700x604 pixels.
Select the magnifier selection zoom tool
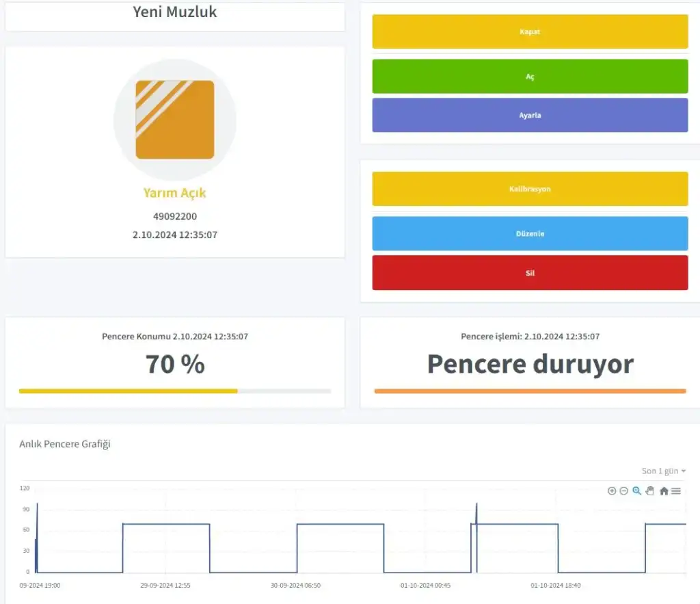(x=636, y=491)
